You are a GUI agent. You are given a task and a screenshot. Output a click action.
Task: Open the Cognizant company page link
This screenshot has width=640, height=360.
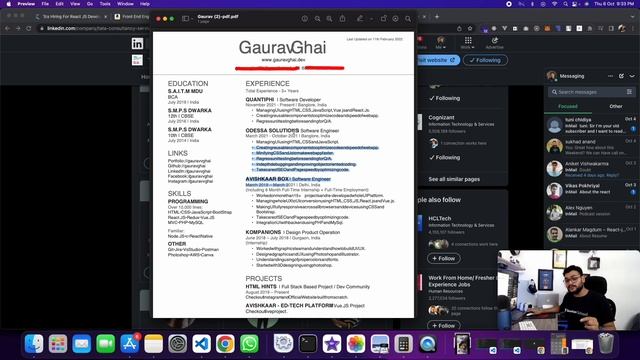pyautogui.click(x=441, y=118)
